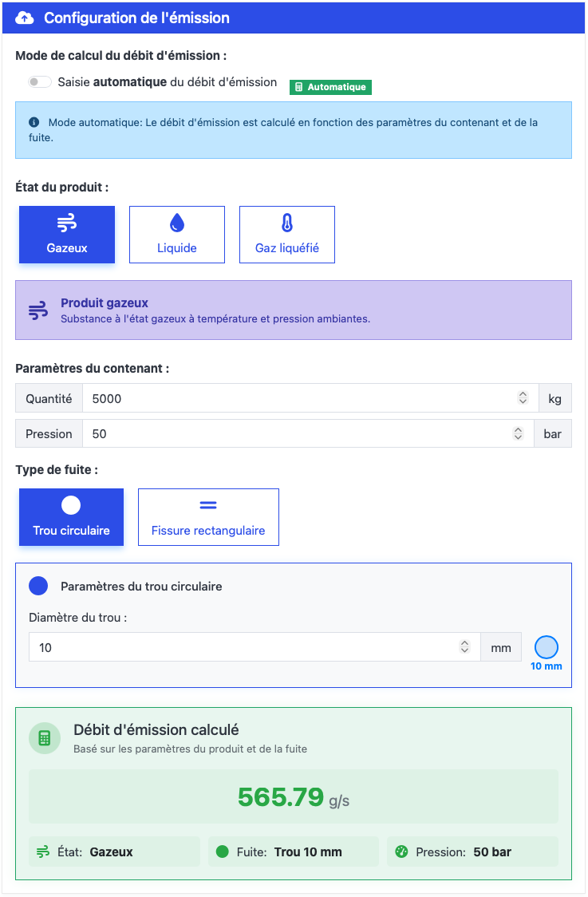Adjust the Quantité stepper arrows

click(523, 398)
